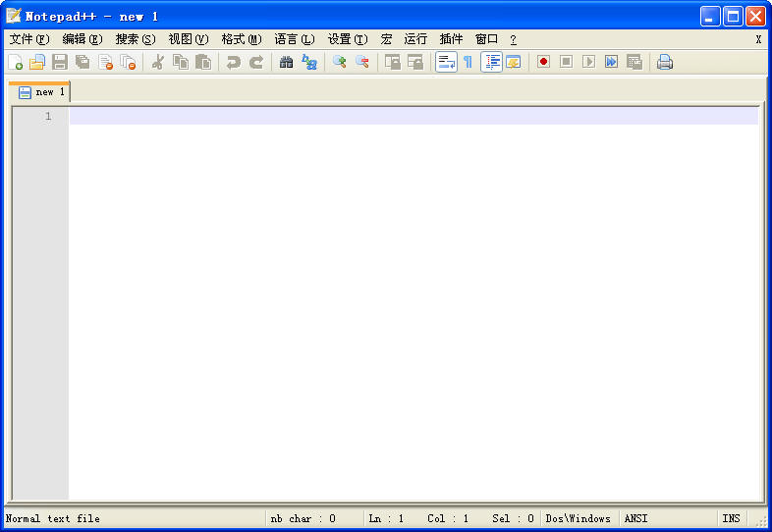Viewport: 772px width, 532px height.
Task: Open the ? help menu
Action: (513, 39)
